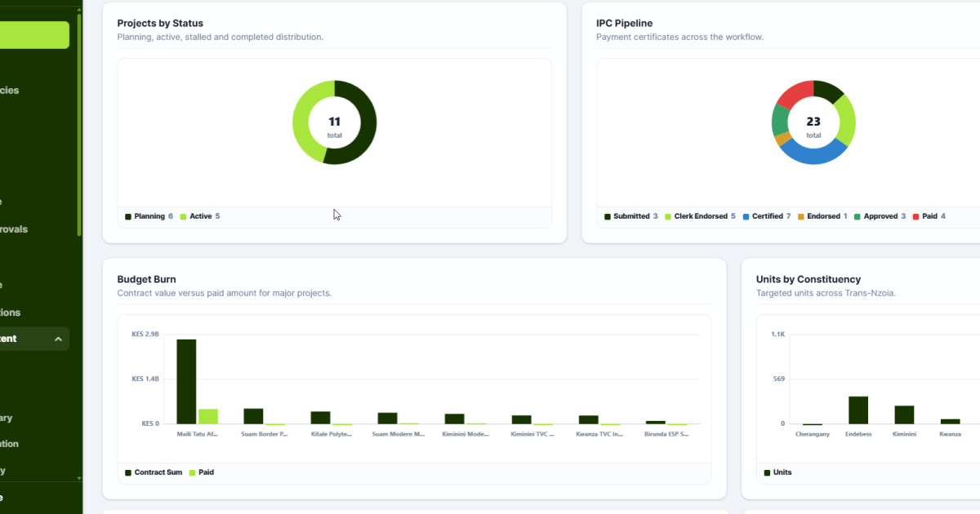Screen dimensions: 980x514
Task: Click the 'Suam Border P...' axis label
Action: pyautogui.click(x=265, y=434)
